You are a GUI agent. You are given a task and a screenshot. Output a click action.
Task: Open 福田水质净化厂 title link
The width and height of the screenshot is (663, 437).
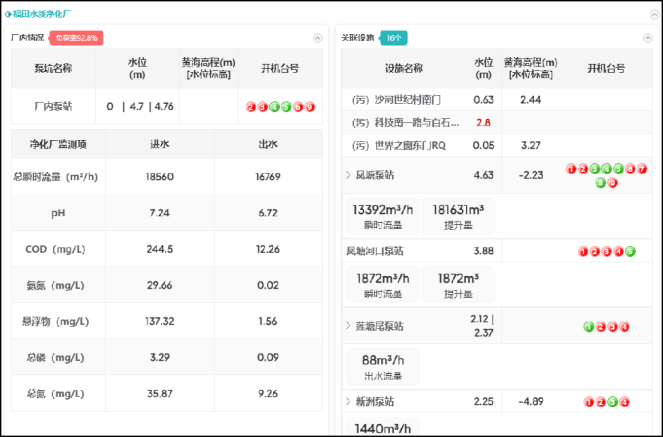click(x=41, y=14)
